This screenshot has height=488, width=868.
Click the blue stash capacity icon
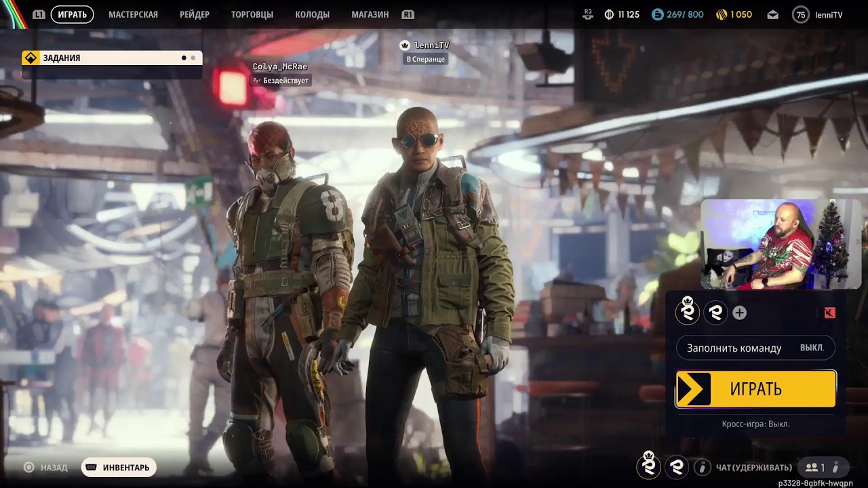point(657,14)
